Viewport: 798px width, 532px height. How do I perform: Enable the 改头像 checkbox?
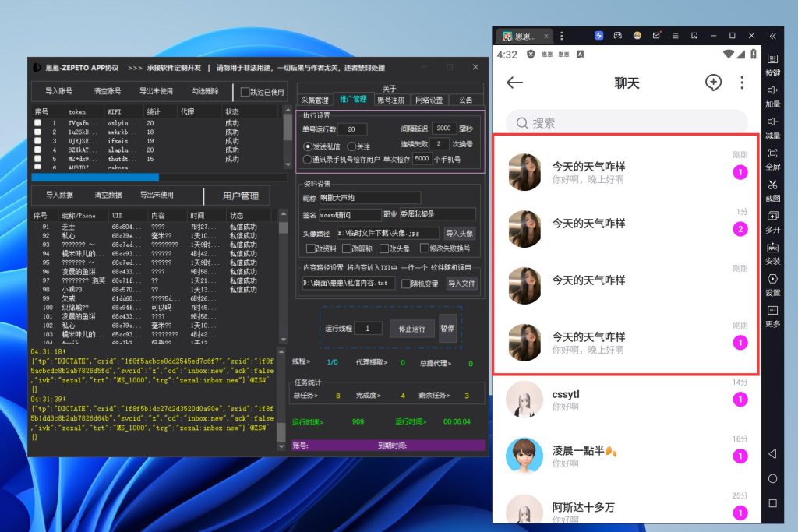pos(384,248)
